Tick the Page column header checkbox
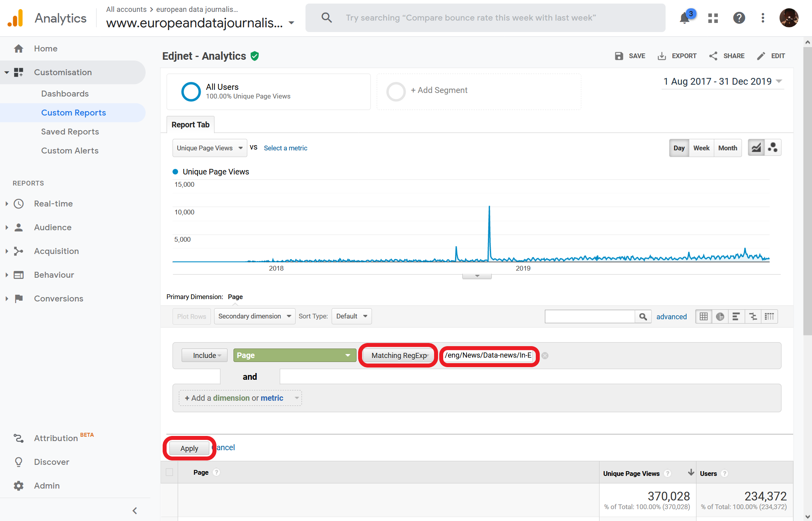This screenshot has width=812, height=521. [x=169, y=472]
